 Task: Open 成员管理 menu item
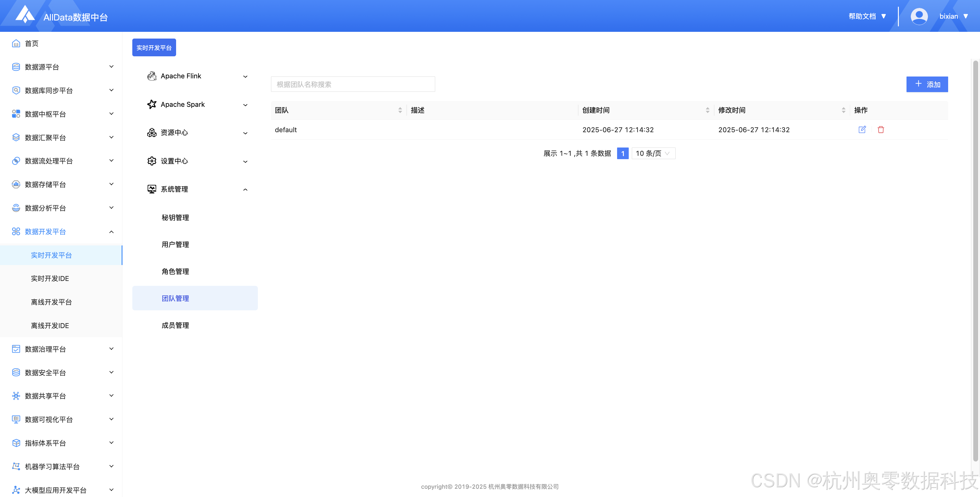175,325
